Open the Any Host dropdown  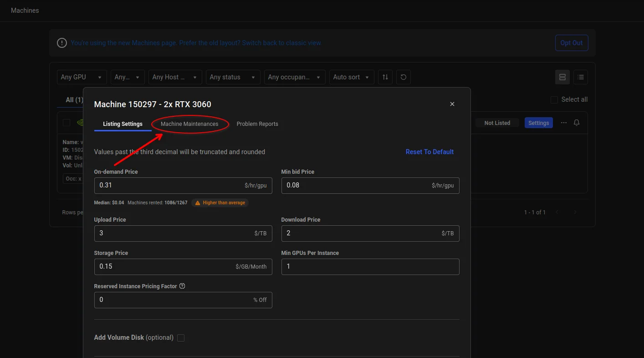175,77
